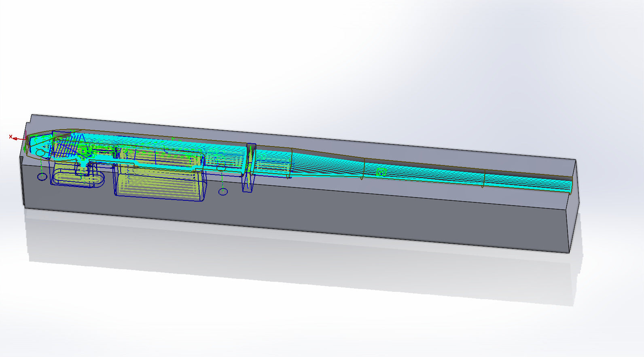
Task: Select the blue diagonal hatch toolpath near left tip
Action: (x=65, y=146)
